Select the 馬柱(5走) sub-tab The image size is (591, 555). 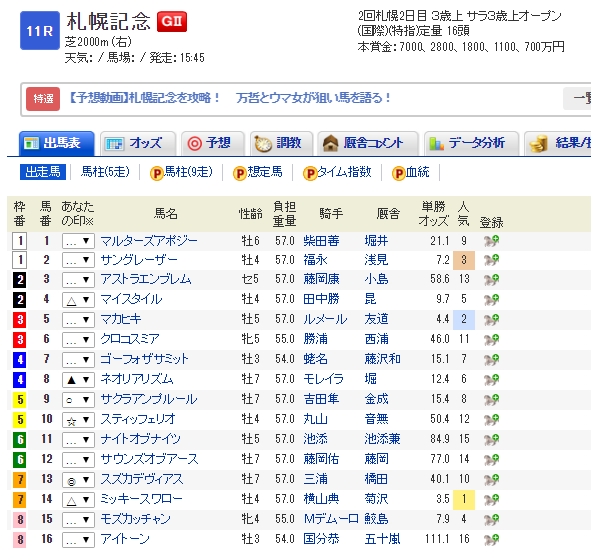[105, 172]
